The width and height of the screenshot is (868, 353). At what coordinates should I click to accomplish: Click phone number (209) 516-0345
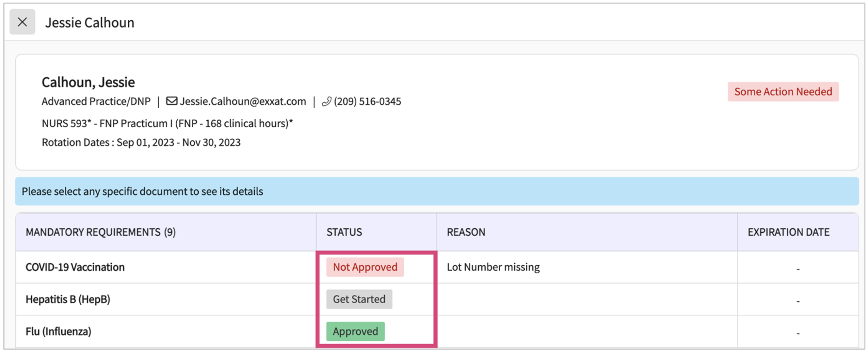(x=367, y=101)
